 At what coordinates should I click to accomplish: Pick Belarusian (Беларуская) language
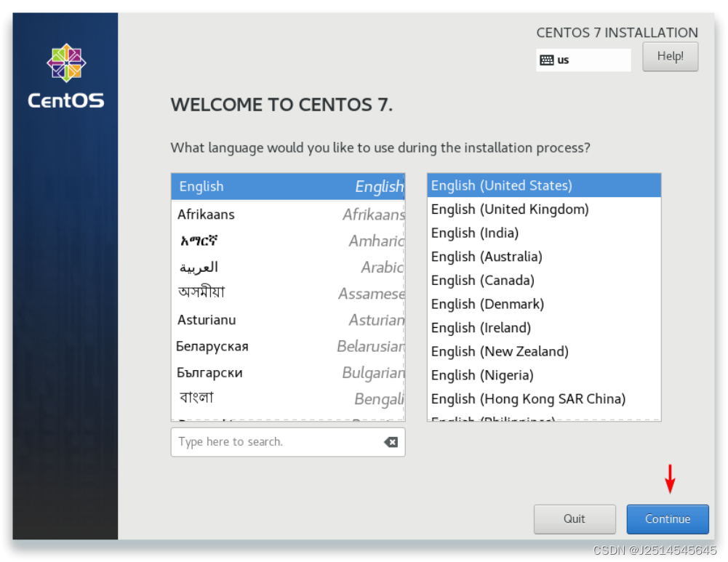click(288, 346)
